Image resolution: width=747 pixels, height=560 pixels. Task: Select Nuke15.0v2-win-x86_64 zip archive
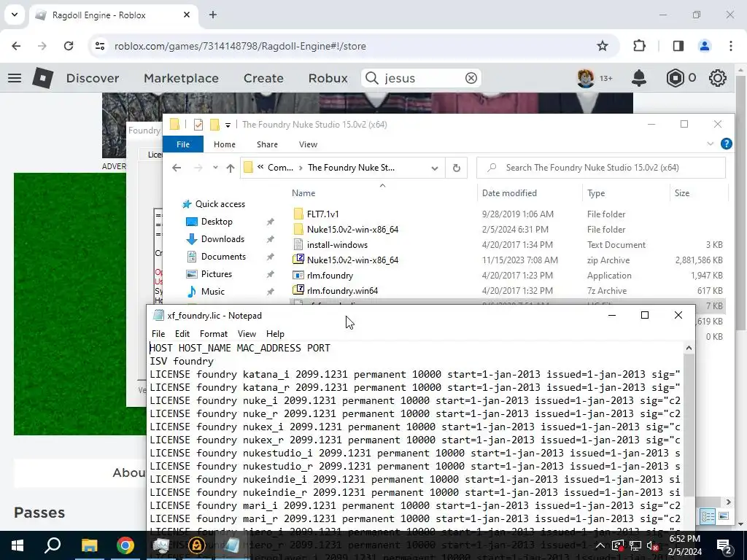coord(352,260)
